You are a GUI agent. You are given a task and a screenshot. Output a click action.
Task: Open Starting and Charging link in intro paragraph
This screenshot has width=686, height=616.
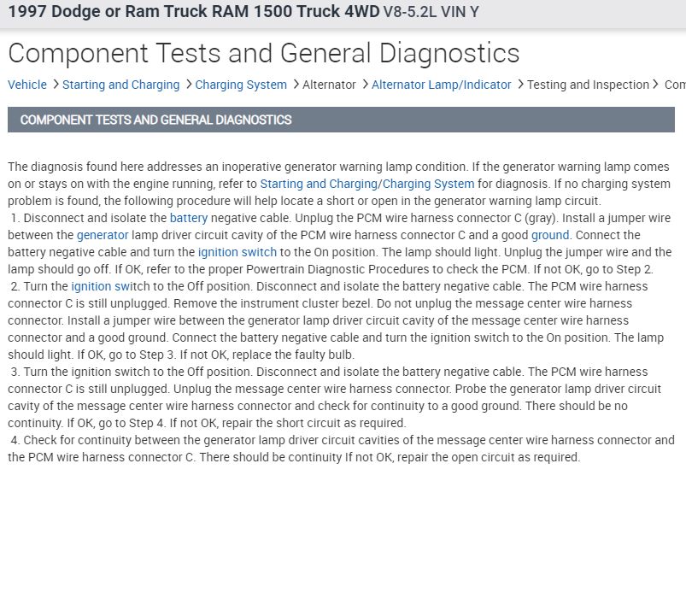tap(319, 184)
